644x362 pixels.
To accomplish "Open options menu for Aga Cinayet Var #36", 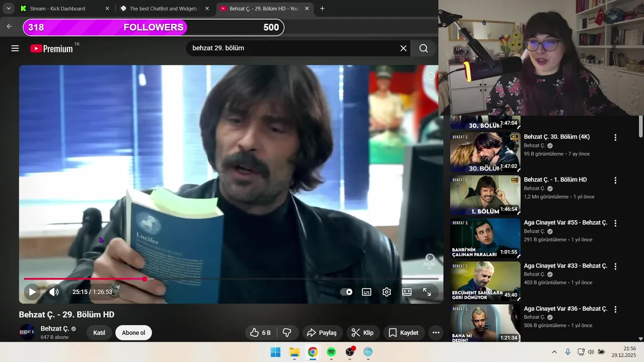I will pyautogui.click(x=615, y=309).
